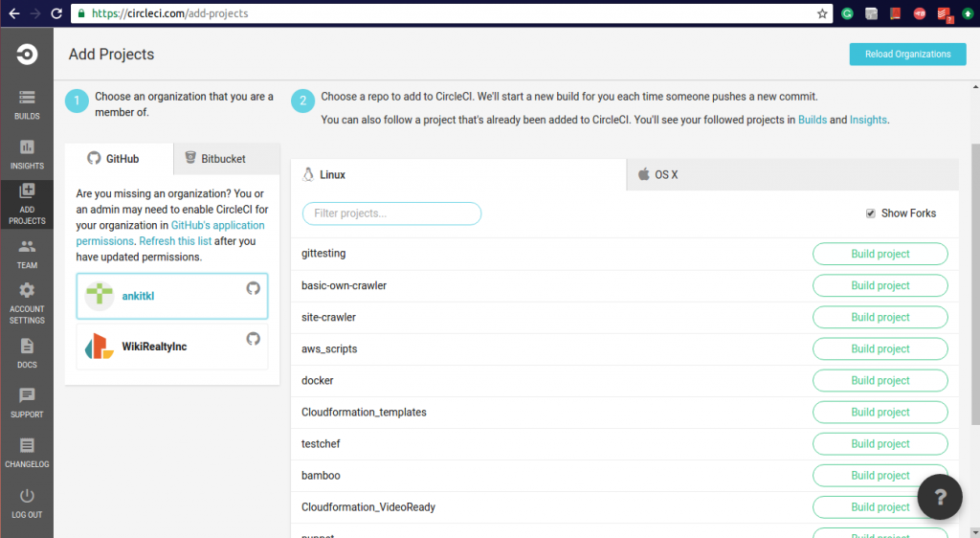Click the Filter projects input field
The width and height of the screenshot is (980, 538).
[x=391, y=213]
